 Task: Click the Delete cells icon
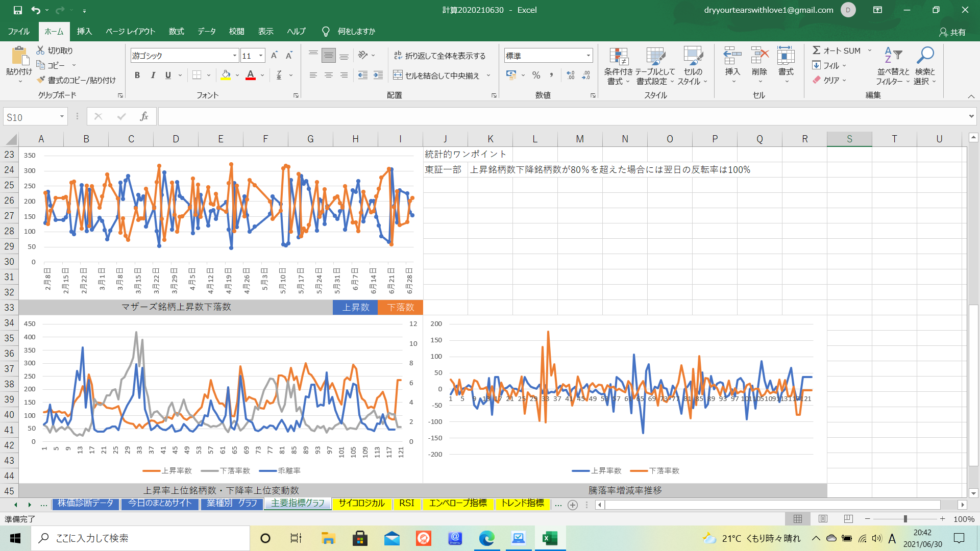(x=759, y=56)
